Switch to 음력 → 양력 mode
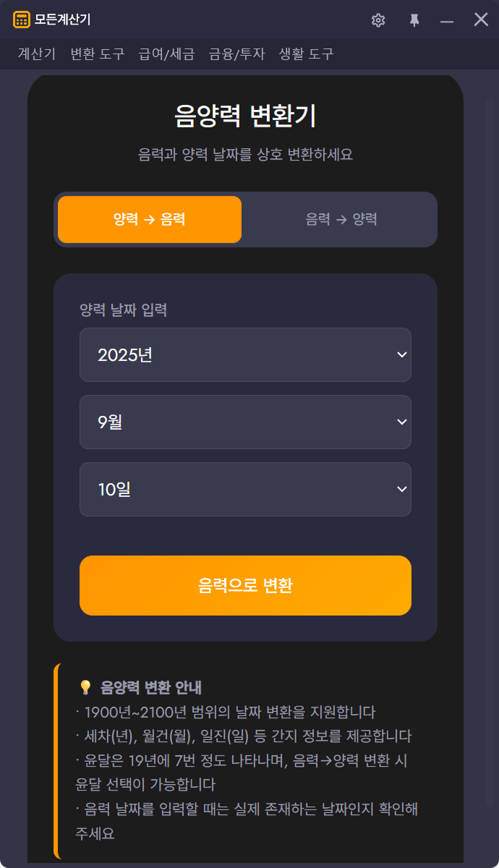The width and height of the screenshot is (499, 868). pos(341,219)
